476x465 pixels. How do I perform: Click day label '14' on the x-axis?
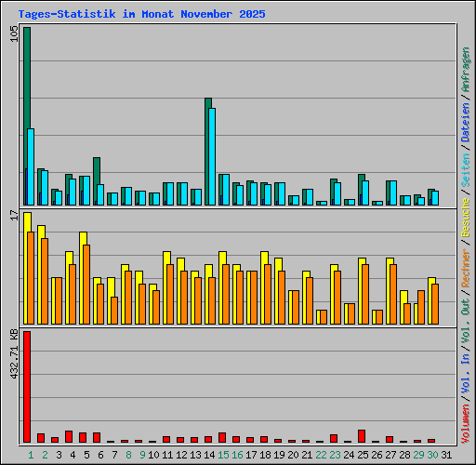209,455
